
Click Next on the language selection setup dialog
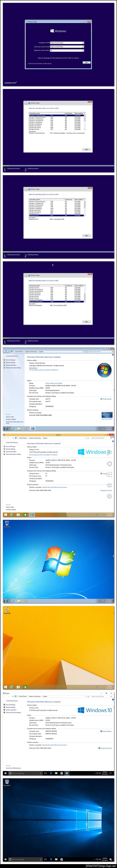[86, 62]
